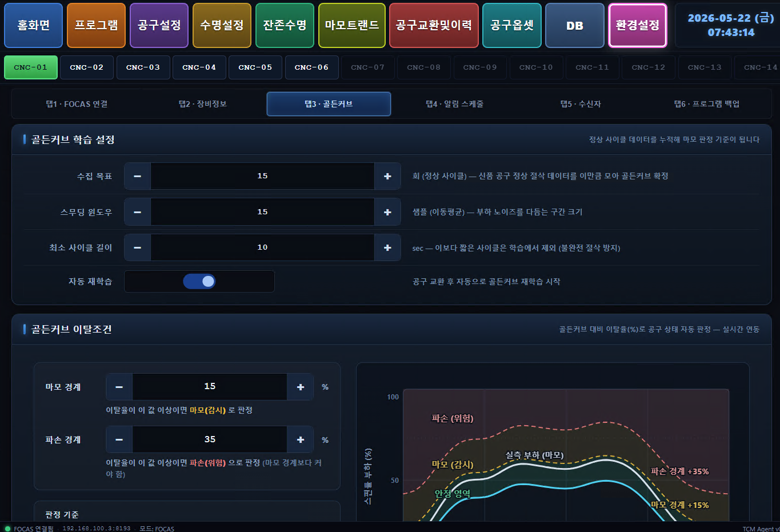Click the 골든커브 이탈조건 heading
This screenshot has width=780, height=532.
pyautogui.click(x=71, y=329)
